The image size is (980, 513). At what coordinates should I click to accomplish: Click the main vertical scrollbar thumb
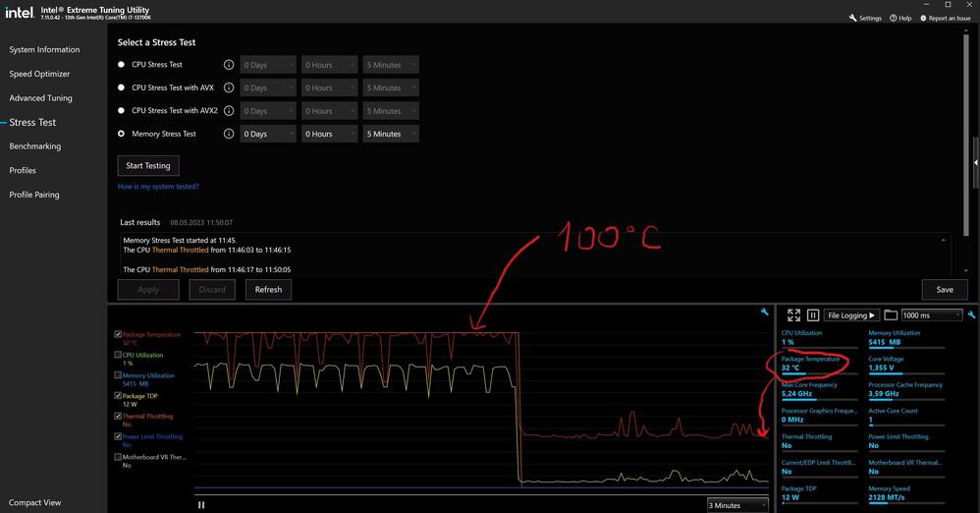[x=966, y=135]
